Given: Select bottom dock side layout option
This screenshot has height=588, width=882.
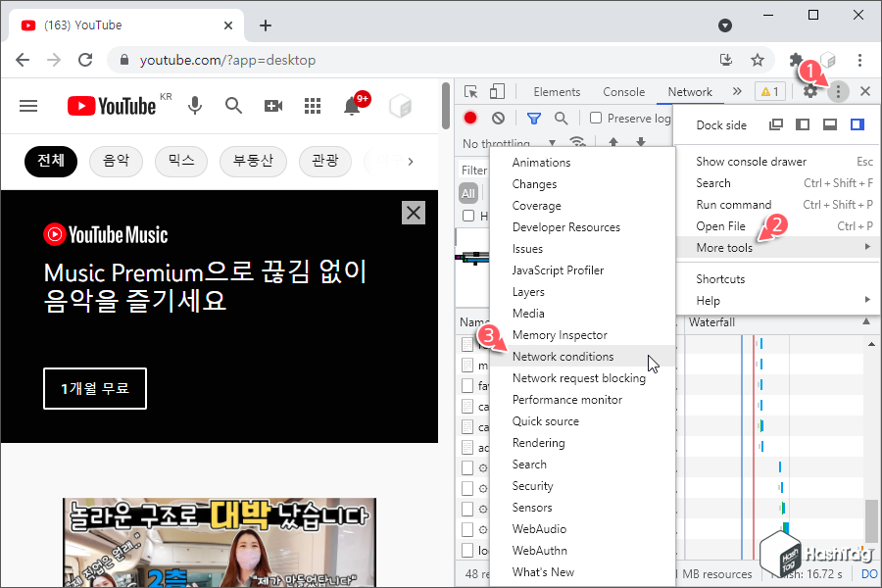Looking at the screenshot, I should pyautogui.click(x=830, y=124).
